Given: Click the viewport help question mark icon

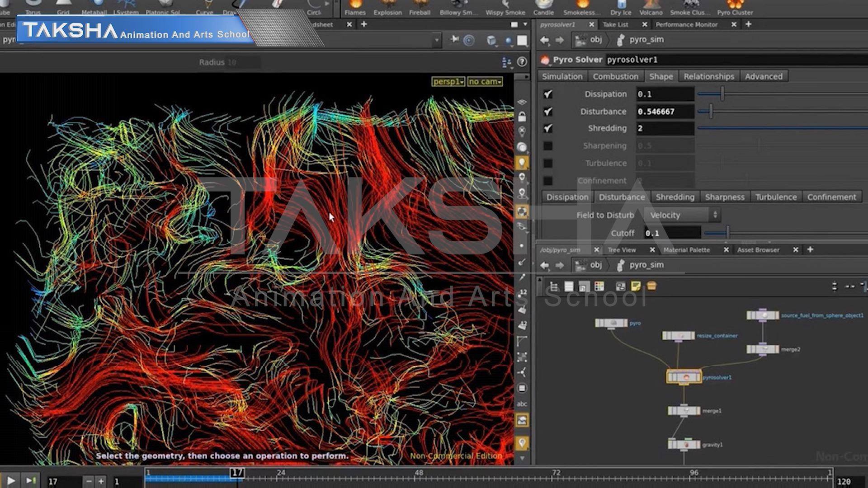Looking at the screenshot, I should (522, 62).
